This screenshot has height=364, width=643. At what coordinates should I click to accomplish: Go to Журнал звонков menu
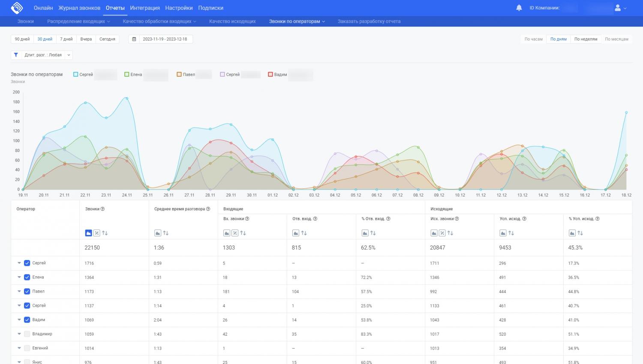[79, 8]
